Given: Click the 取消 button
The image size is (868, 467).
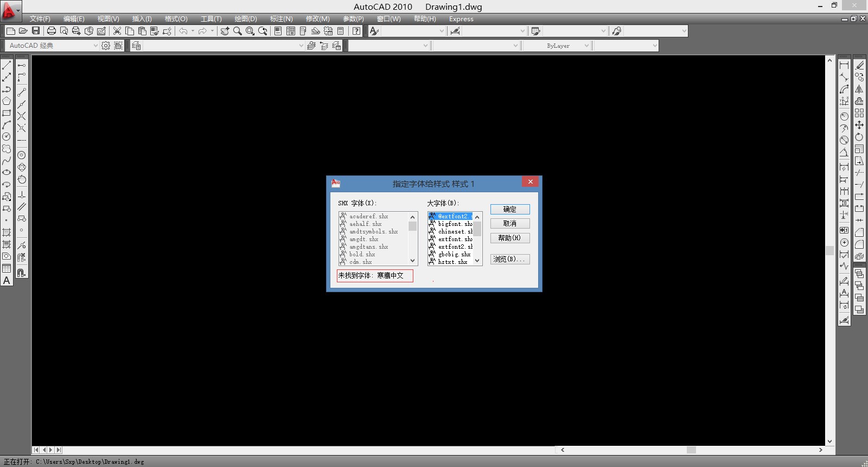Looking at the screenshot, I should click(510, 223).
